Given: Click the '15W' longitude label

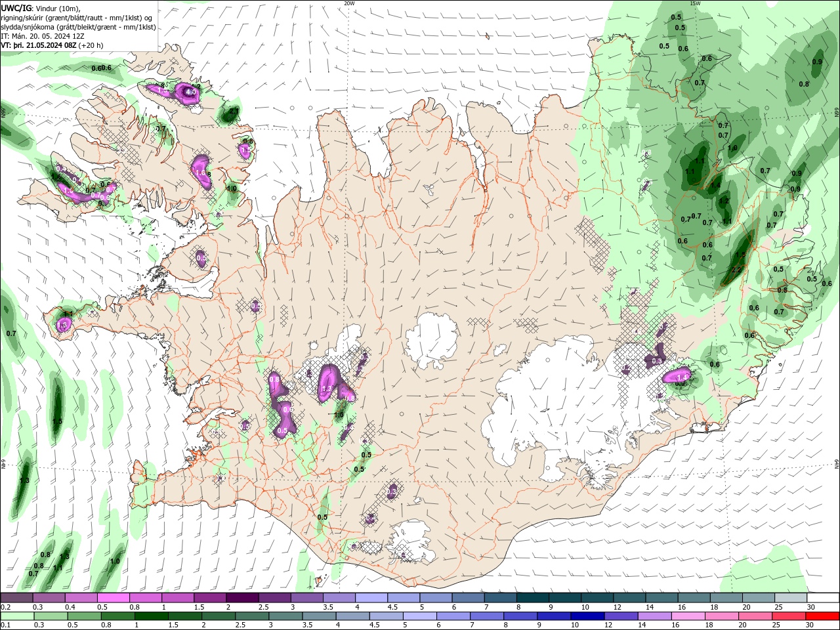Looking at the screenshot, I should point(696,3).
